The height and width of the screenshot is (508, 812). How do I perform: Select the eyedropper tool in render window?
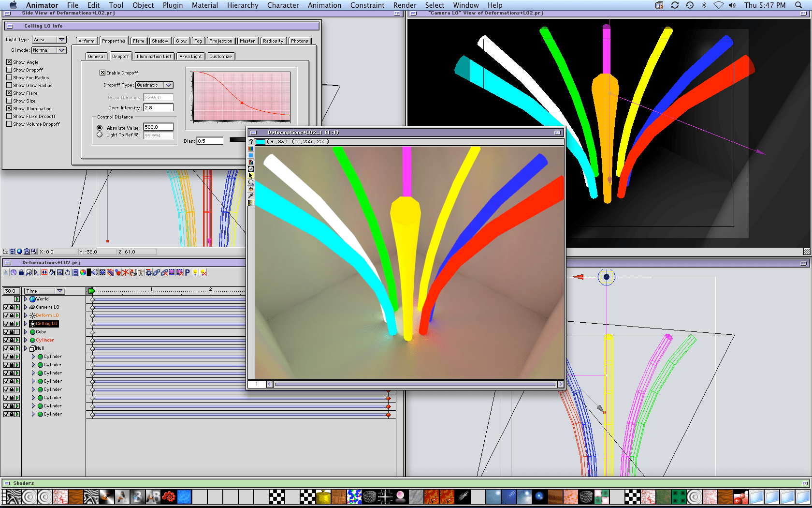point(251,196)
